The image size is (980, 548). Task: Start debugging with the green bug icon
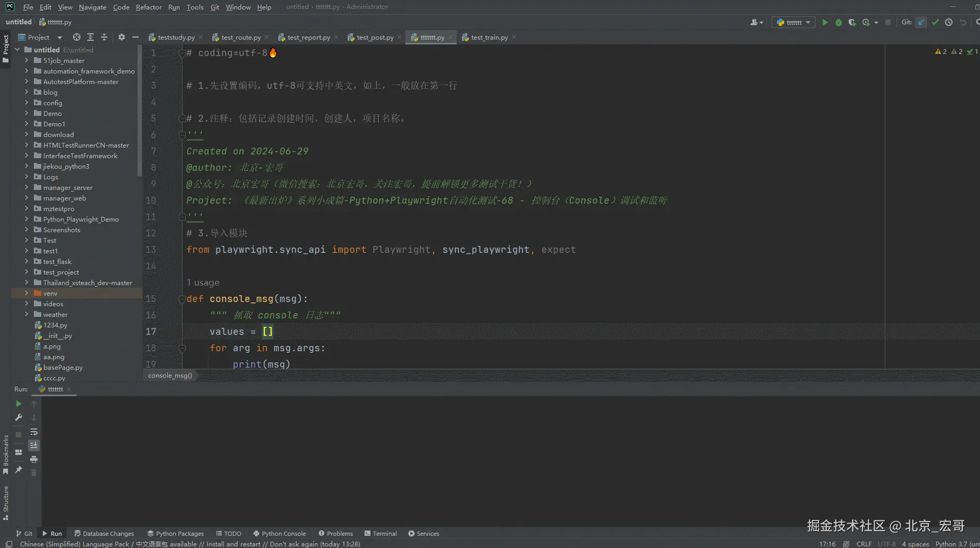point(838,22)
